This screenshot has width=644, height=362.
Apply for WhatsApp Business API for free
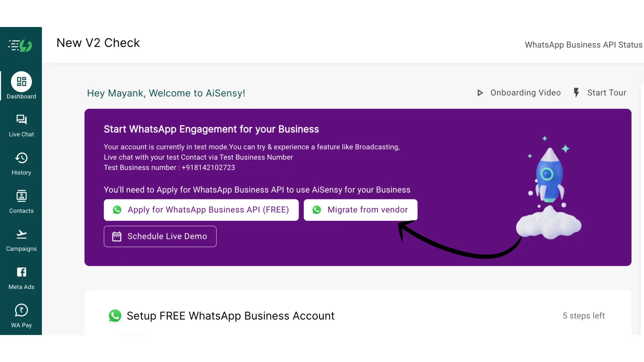pyautogui.click(x=201, y=210)
